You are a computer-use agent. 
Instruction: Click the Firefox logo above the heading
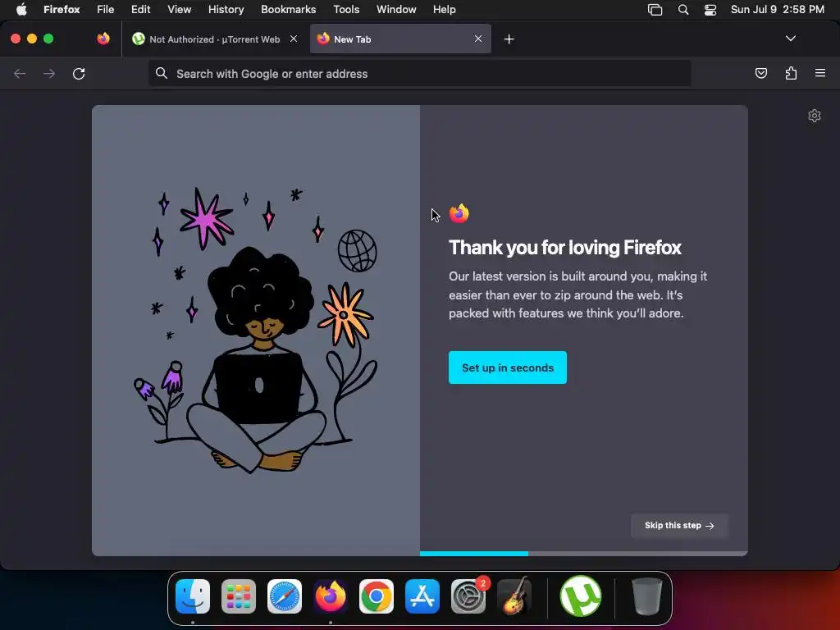coord(459,213)
